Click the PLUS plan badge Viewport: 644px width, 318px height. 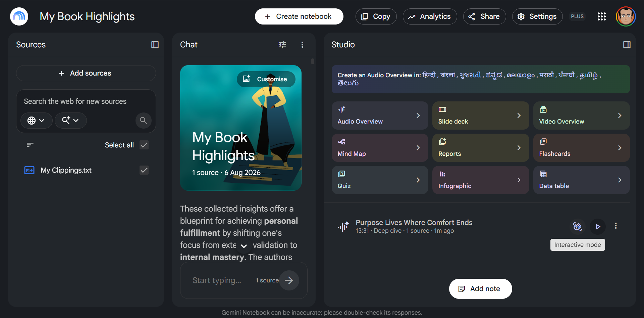(577, 16)
